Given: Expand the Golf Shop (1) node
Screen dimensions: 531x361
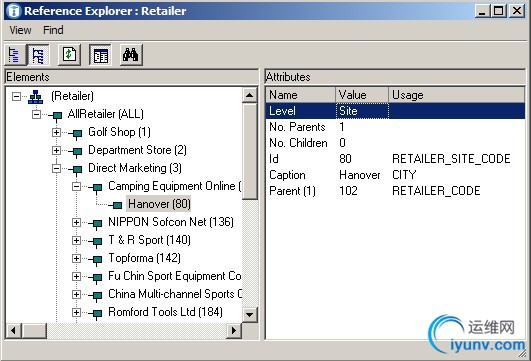Looking at the screenshot, I should (57, 132).
